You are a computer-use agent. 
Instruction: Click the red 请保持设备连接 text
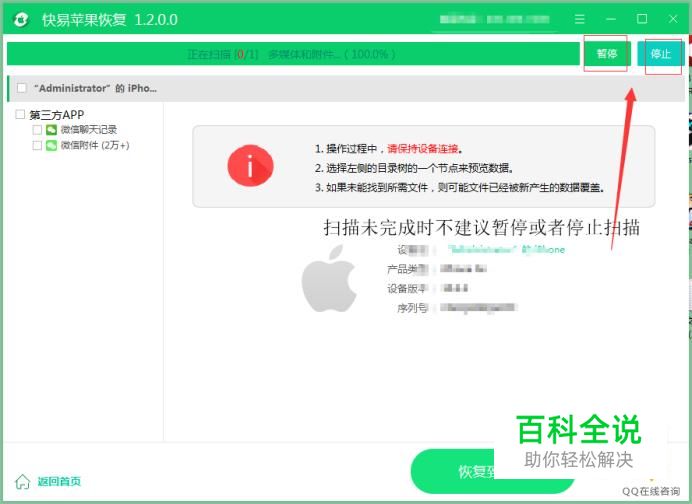coord(423,149)
